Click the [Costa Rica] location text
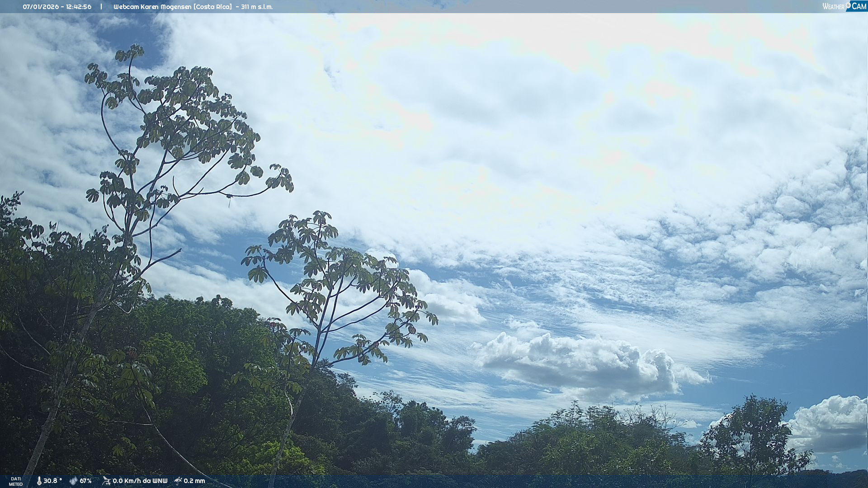This screenshot has width=868, height=488. [212, 7]
